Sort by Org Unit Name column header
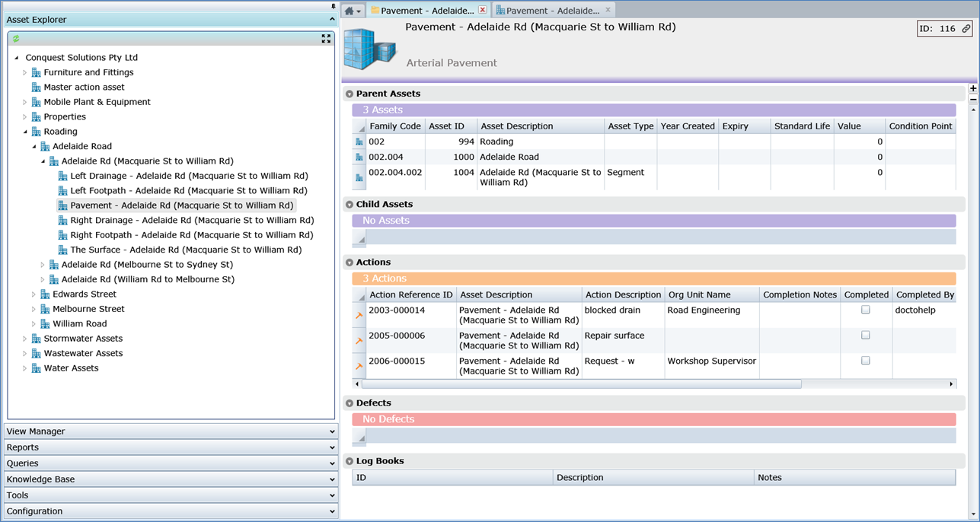Viewport: 980px width, 522px height. tap(711, 294)
